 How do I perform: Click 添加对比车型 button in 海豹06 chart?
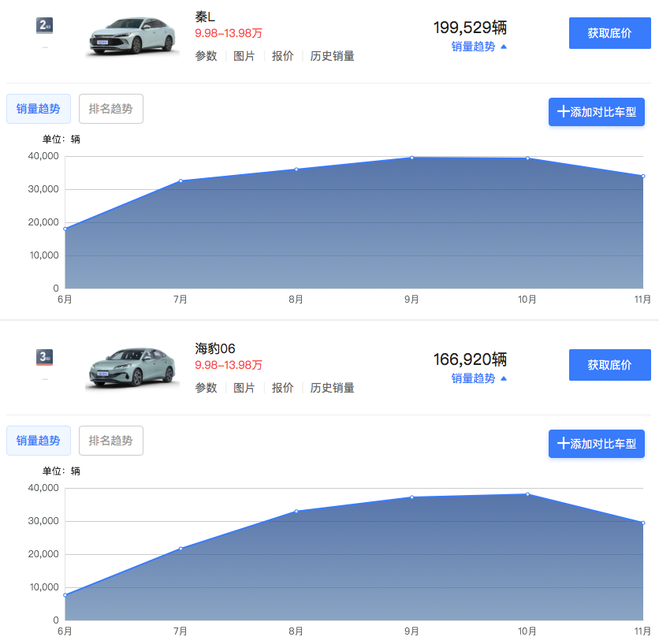tap(597, 444)
